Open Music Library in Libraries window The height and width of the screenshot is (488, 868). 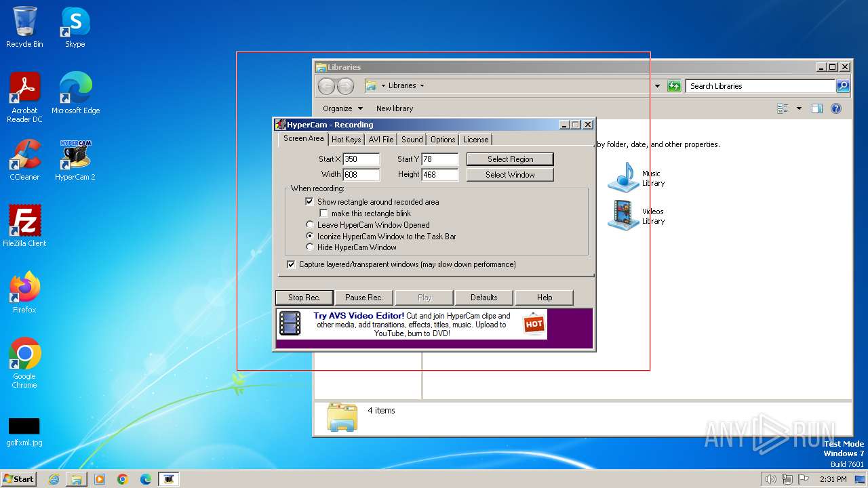(x=636, y=178)
